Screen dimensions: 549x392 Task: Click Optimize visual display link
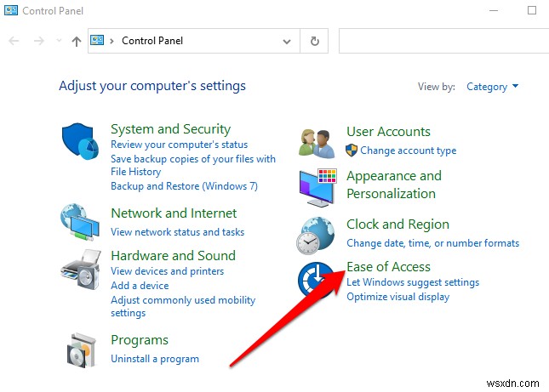pyautogui.click(x=398, y=297)
